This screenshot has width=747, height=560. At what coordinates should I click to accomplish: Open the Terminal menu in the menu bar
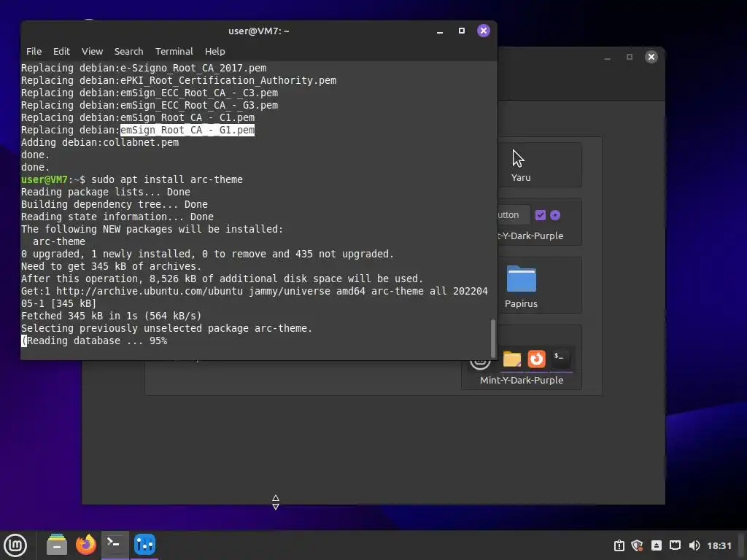point(174,52)
